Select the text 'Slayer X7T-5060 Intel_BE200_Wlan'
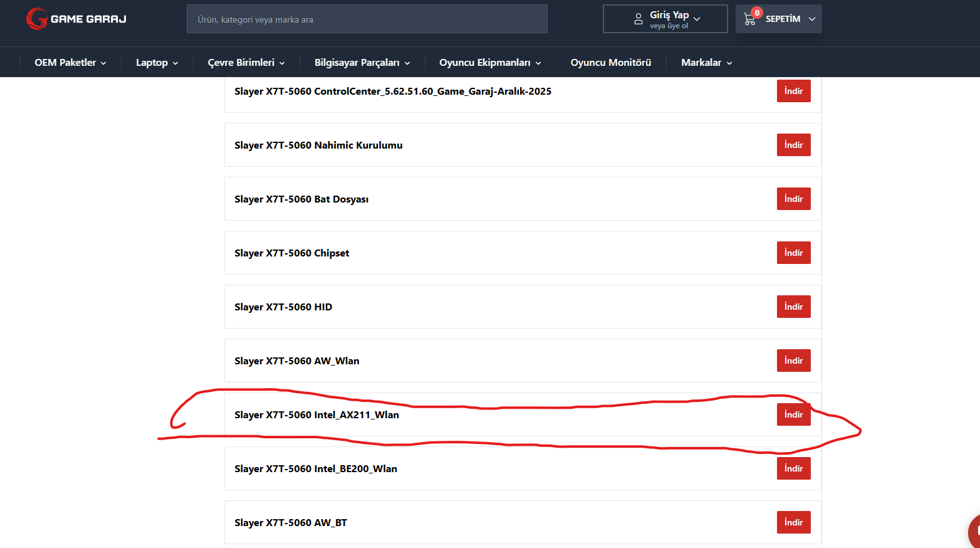This screenshot has width=980, height=548. click(316, 468)
